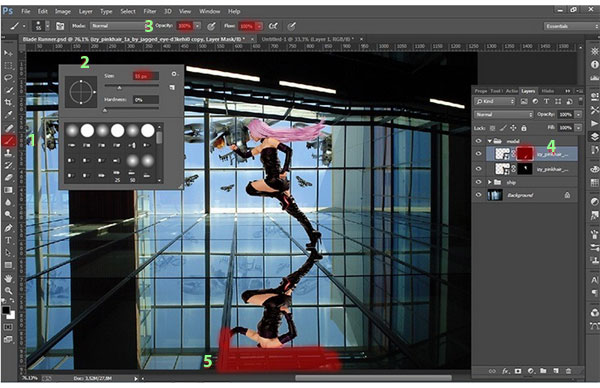
Task: Hide the Background layer
Action: [x=478, y=195]
